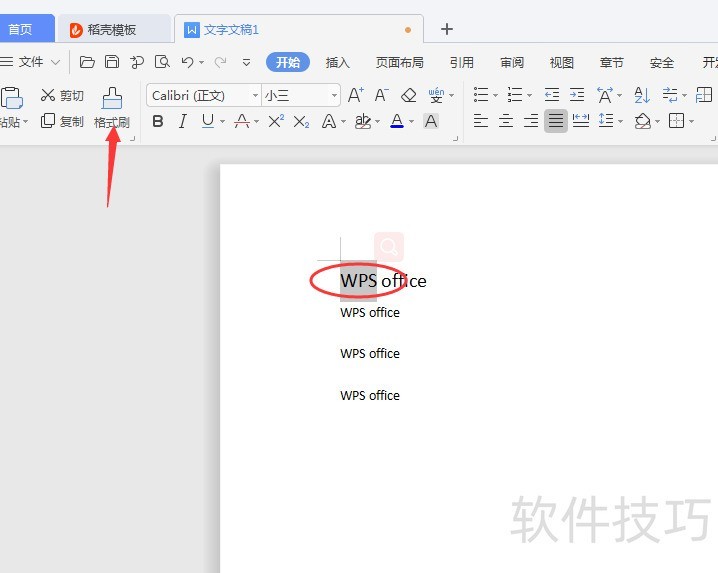Click the Paste clipboard icon
Screen dimensions: 718x573
pos(12,98)
